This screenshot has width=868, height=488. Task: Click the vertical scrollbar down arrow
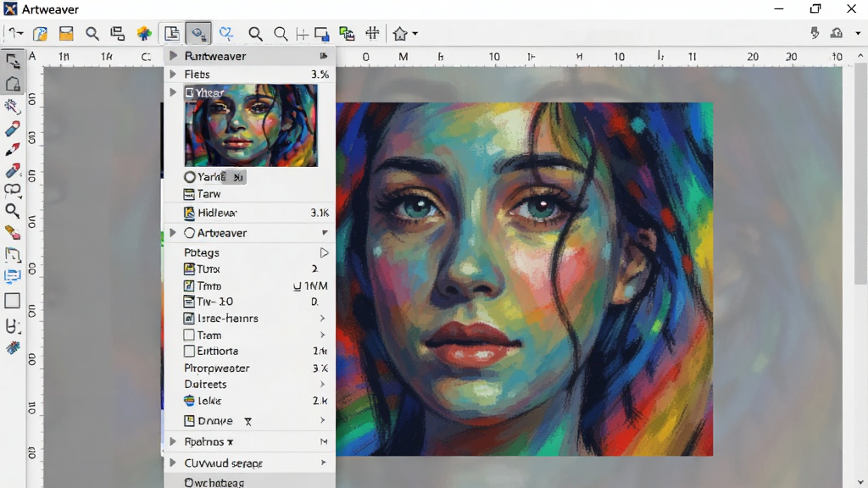coord(860,482)
